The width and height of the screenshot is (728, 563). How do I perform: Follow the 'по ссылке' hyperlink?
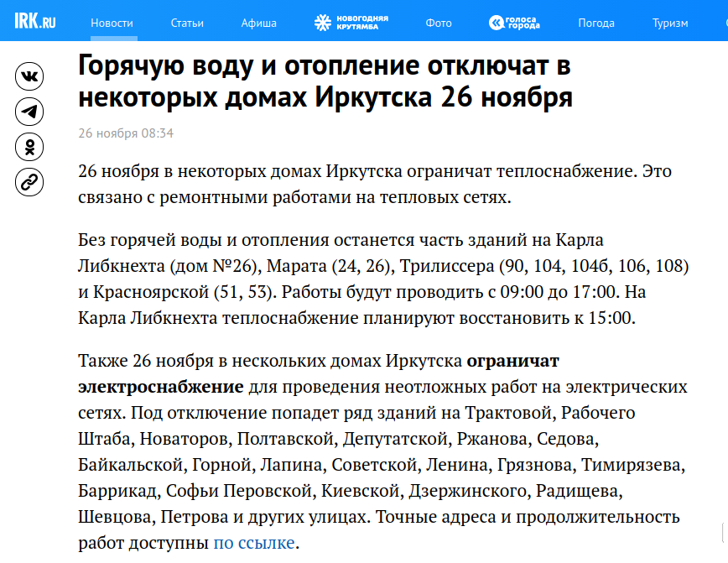click(x=254, y=543)
